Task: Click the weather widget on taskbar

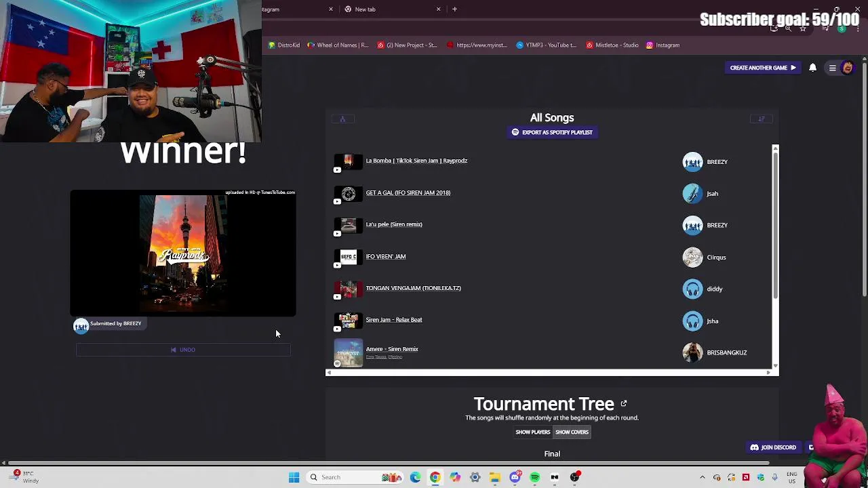Action: click(24, 477)
